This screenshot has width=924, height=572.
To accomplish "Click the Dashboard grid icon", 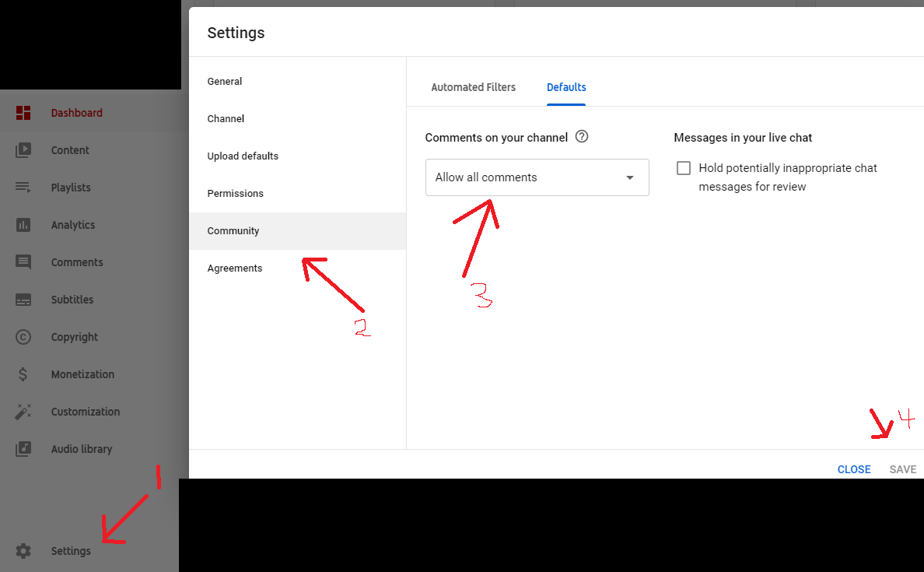I will [23, 113].
